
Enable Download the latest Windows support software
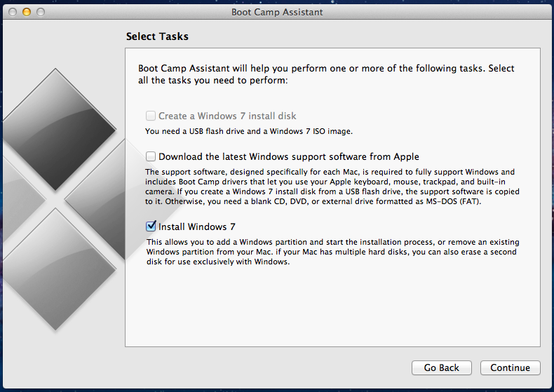coord(151,156)
